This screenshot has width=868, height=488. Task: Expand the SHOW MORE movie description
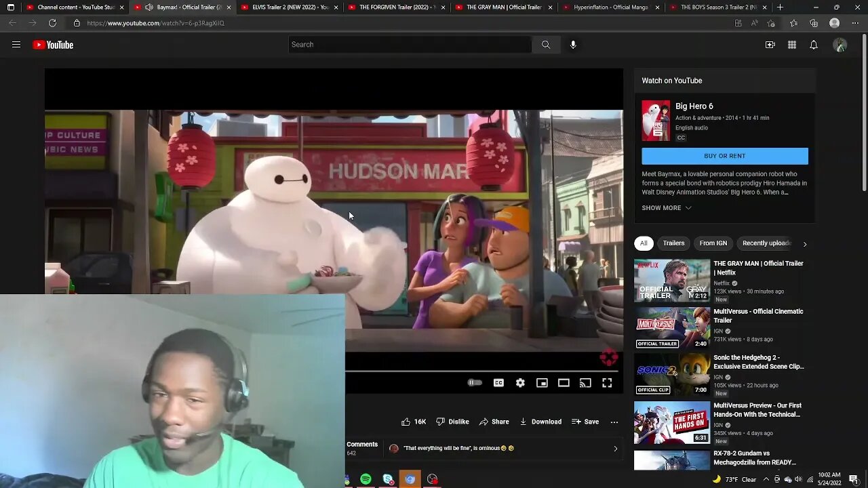[667, 208]
